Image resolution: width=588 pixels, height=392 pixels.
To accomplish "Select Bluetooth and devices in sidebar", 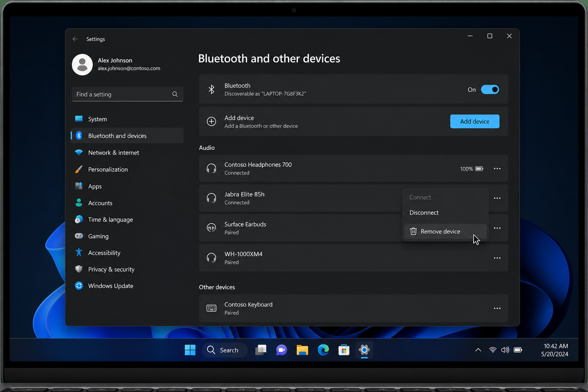I will [x=127, y=136].
